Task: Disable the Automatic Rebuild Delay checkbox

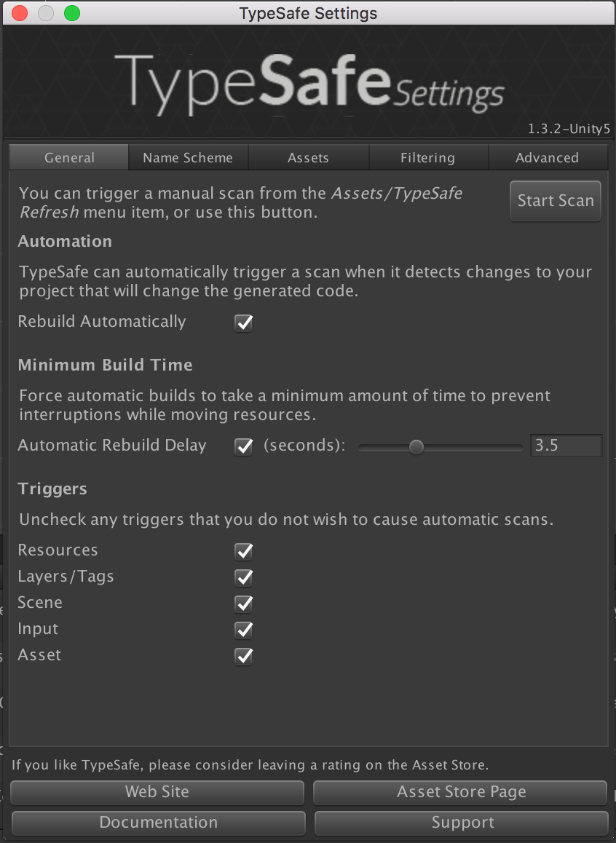Action: pos(243,446)
